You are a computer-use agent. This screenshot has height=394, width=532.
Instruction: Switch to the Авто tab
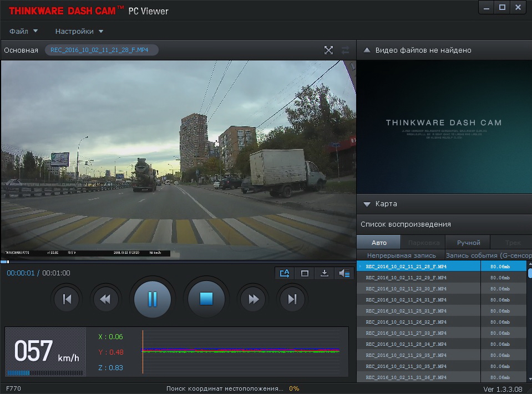[x=379, y=243]
